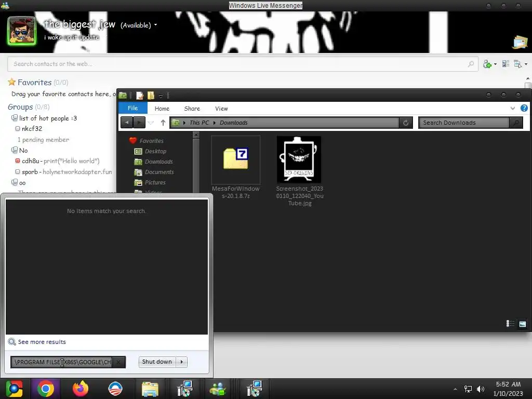
Task: Open the network icon in system tray
Action: tap(468, 389)
